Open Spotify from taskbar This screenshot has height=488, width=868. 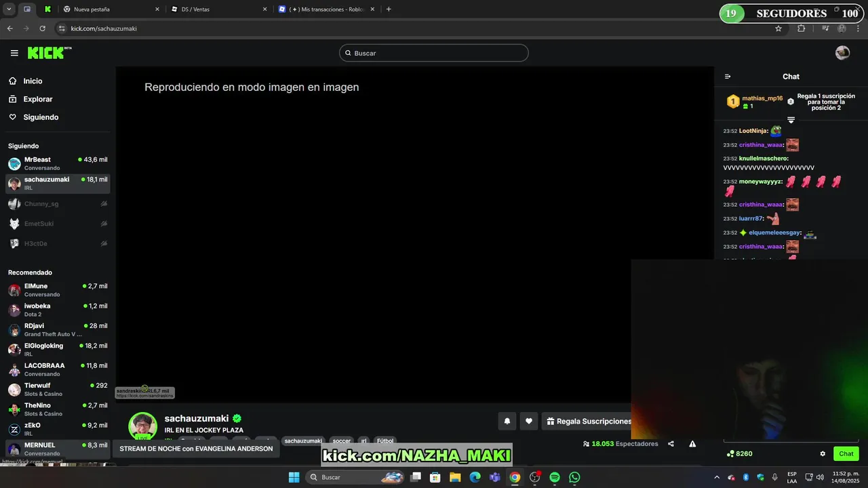(x=555, y=477)
